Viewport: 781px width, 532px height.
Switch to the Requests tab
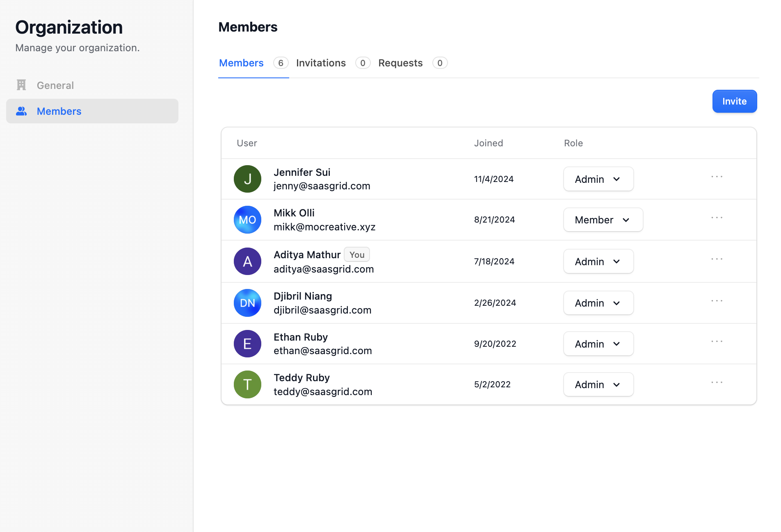[400, 63]
